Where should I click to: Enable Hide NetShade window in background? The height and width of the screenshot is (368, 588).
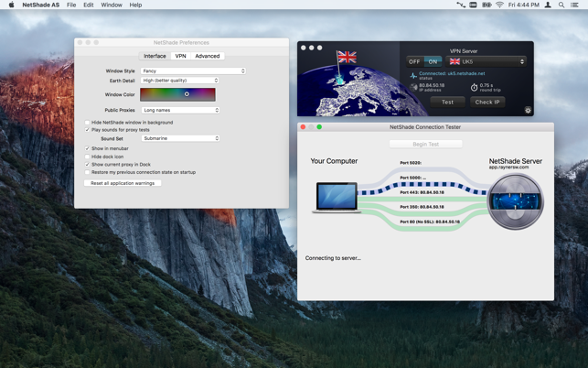point(88,123)
